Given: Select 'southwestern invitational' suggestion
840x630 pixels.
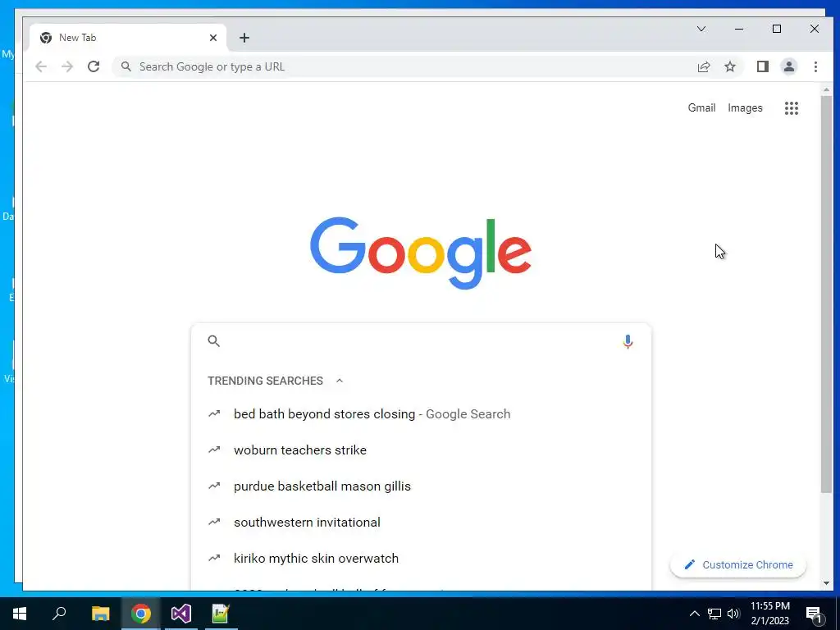Looking at the screenshot, I should click(421, 523).
